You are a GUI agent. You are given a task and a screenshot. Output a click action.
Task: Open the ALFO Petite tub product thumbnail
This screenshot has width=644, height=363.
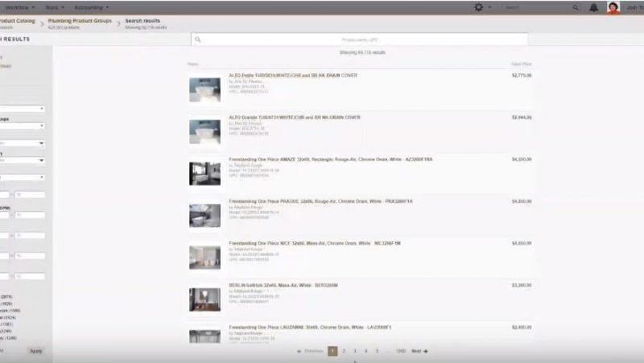click(x=204, y=89)
